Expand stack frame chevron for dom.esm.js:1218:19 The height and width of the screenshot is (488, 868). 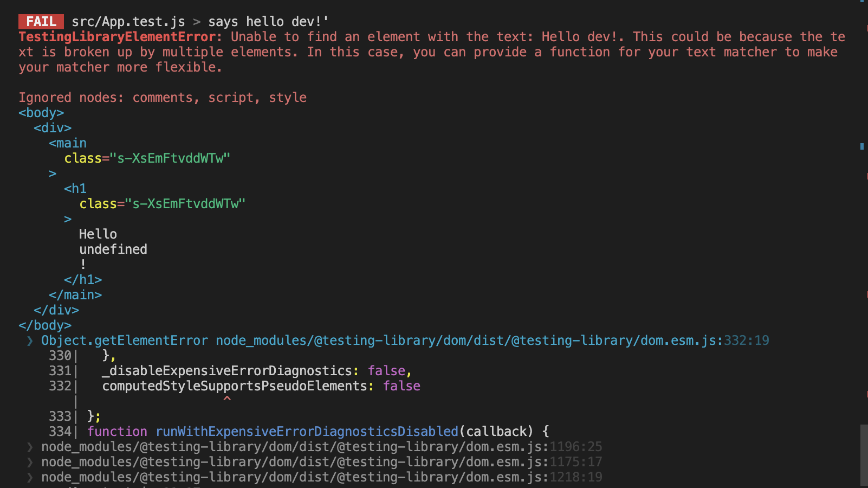coord(30,477)
